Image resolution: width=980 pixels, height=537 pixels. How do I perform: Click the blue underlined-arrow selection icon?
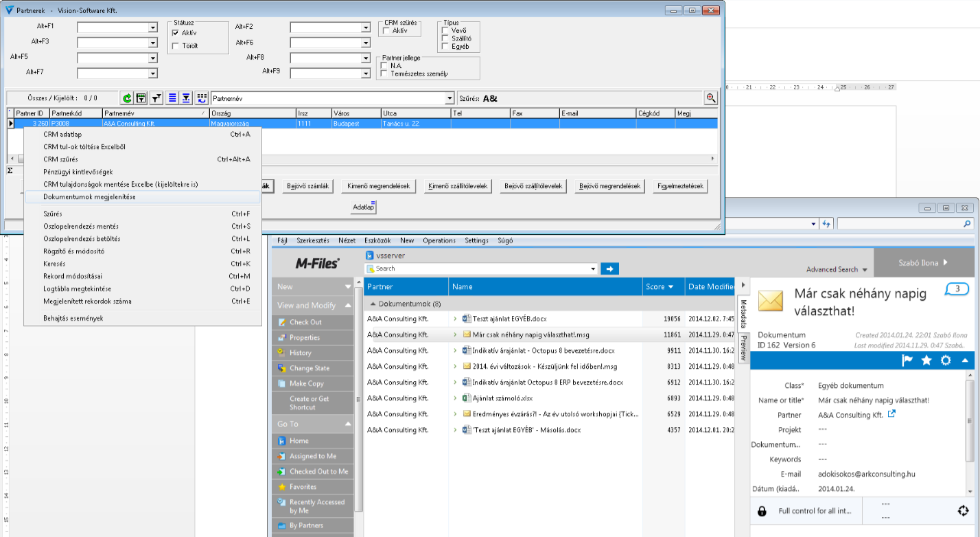tap(186, 98)
